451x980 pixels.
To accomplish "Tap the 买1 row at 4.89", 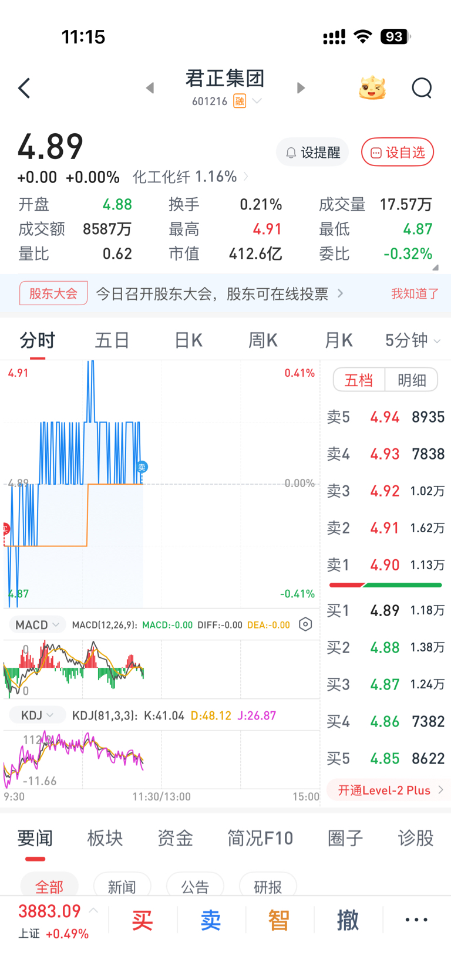I will pyautogui.click(x=385, y=611).
